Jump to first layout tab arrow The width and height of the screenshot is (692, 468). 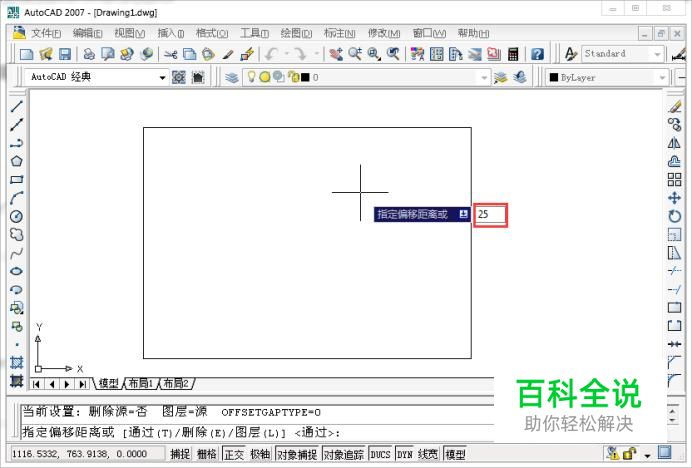tap(36, 384)
